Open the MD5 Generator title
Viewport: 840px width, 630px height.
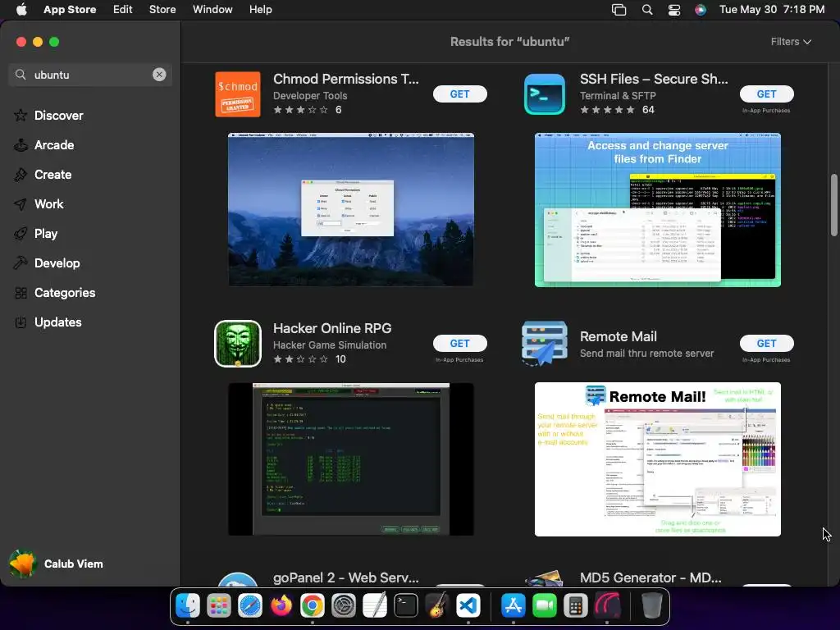651,577
